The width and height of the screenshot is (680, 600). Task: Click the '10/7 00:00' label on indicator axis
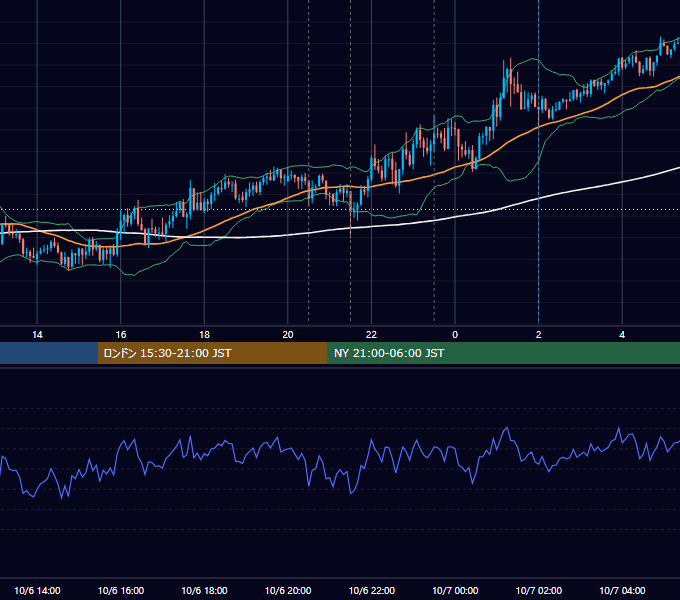point(455,590)
